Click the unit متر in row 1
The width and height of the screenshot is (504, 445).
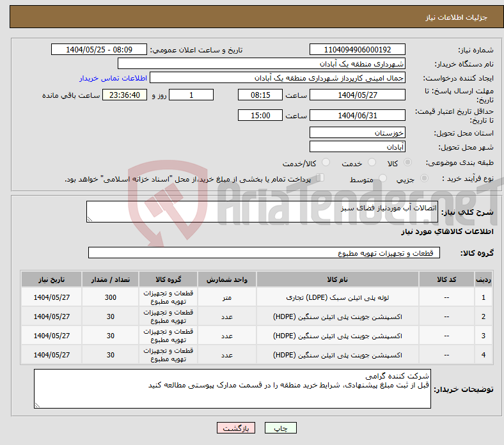tap(227, 297)
